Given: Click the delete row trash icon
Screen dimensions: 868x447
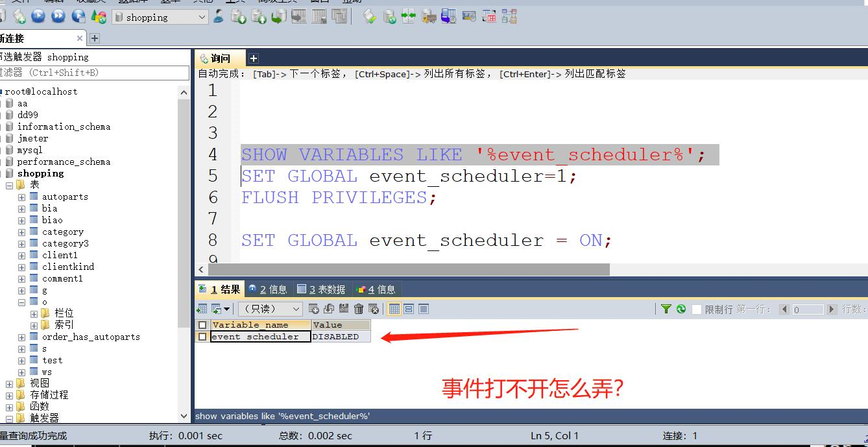Looking at the screenshot, I should (359, 309).
